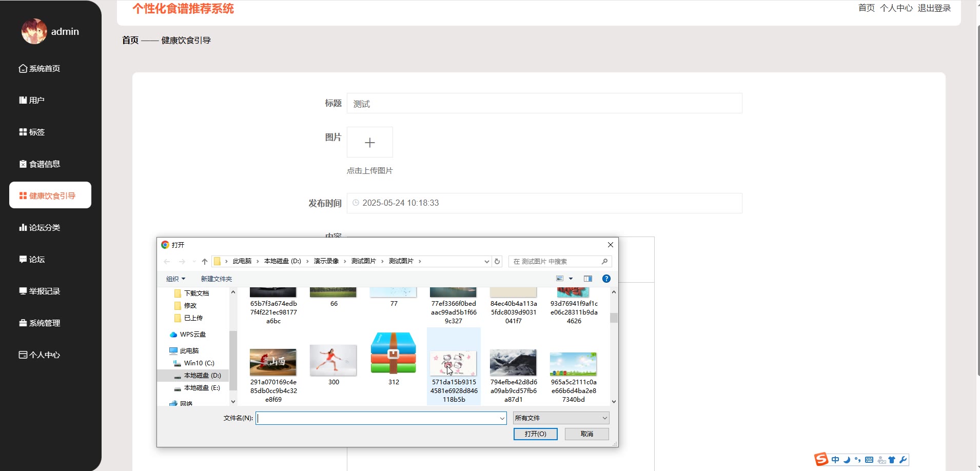
Task: Open the view mode options dropdown arrow
Action: pos(571,279)
